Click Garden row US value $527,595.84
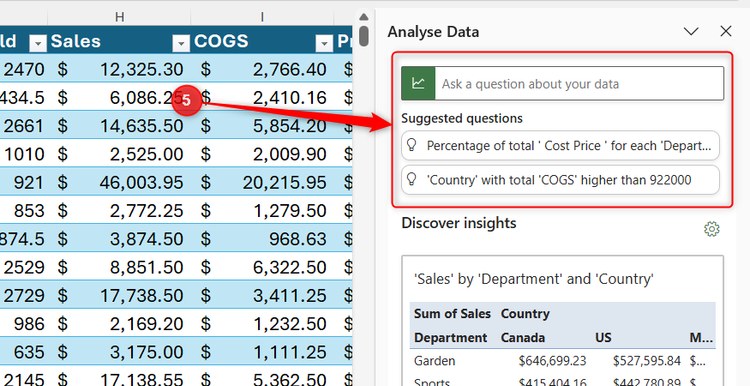The image size is (750, 386). 647,360
